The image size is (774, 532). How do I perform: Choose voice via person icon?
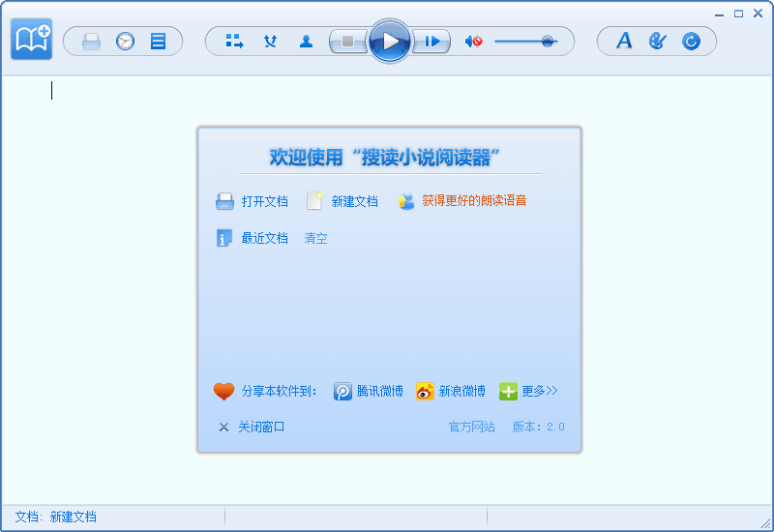[x=306, y=41]
